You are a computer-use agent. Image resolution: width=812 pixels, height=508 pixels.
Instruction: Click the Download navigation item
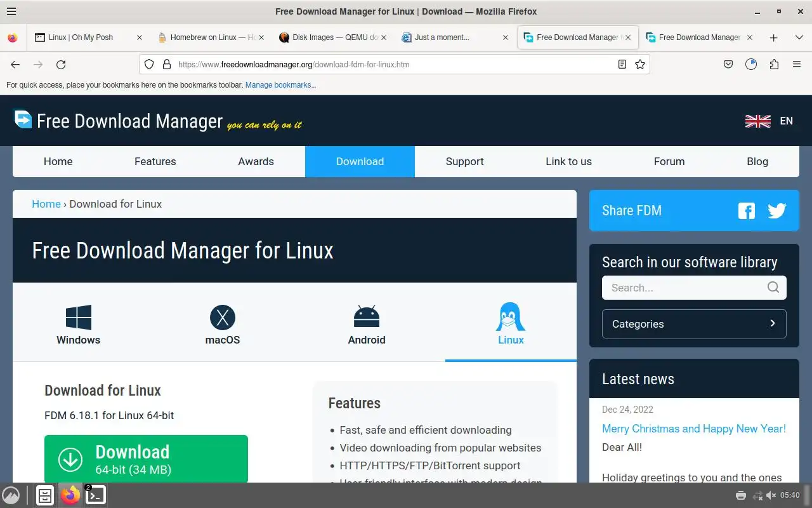tap(360, 161)
